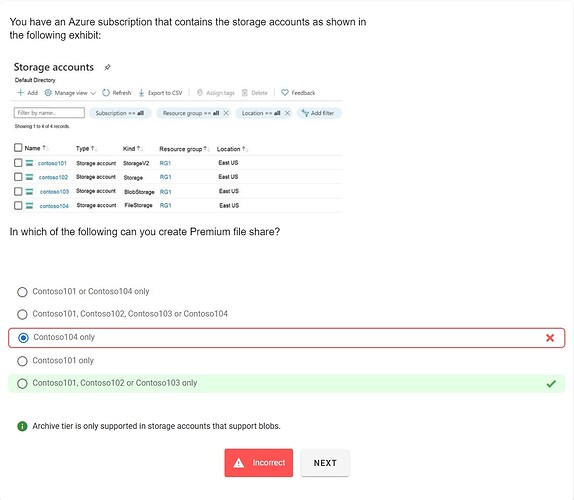
Task: Click Export to CSV download icon
Action: click(141, 93)
